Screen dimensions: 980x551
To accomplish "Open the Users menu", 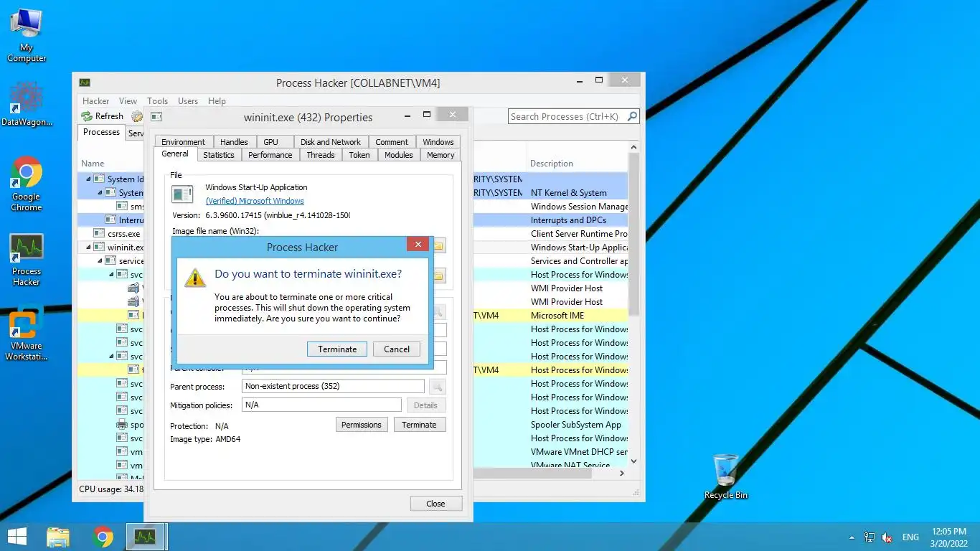I will tap(188, 101).
